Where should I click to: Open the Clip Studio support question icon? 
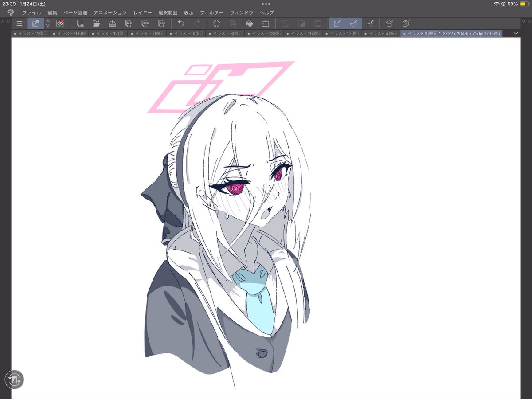(x=406, y=23)
